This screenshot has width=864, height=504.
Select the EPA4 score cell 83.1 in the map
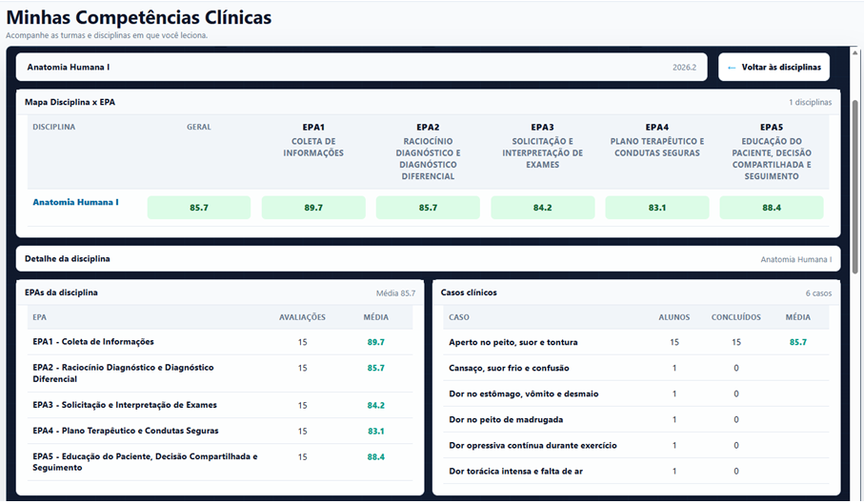[x=657, y=208]
